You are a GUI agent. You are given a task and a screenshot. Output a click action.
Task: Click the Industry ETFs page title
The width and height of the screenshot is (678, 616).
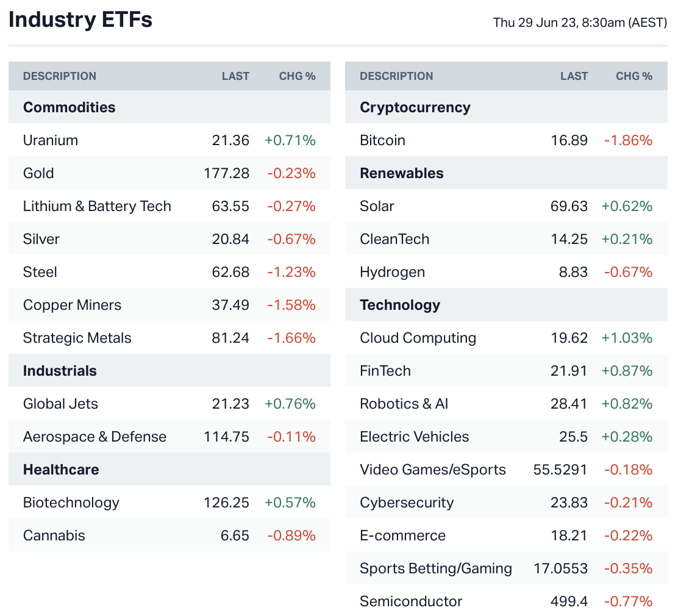coord(80,20)
